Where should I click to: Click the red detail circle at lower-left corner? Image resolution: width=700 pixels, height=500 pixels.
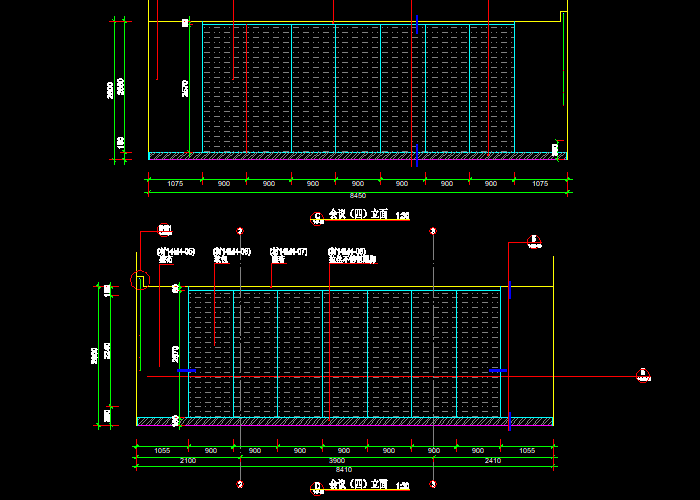point(139,281)
